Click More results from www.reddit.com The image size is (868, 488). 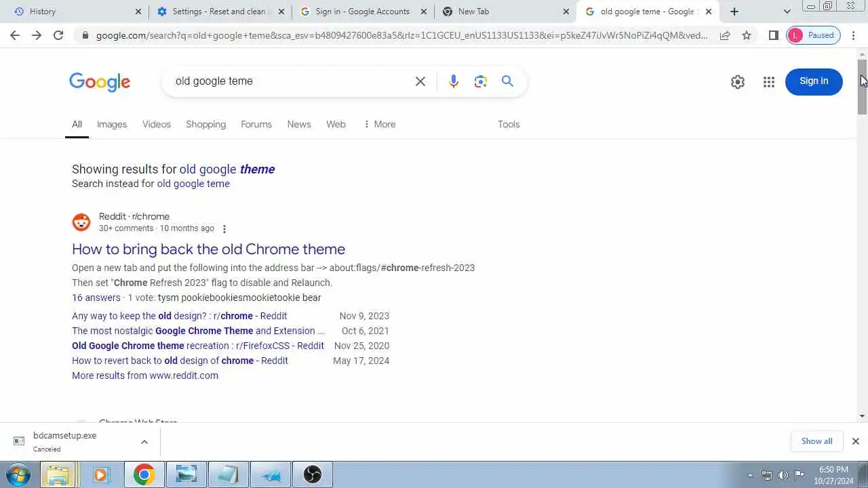145,375
